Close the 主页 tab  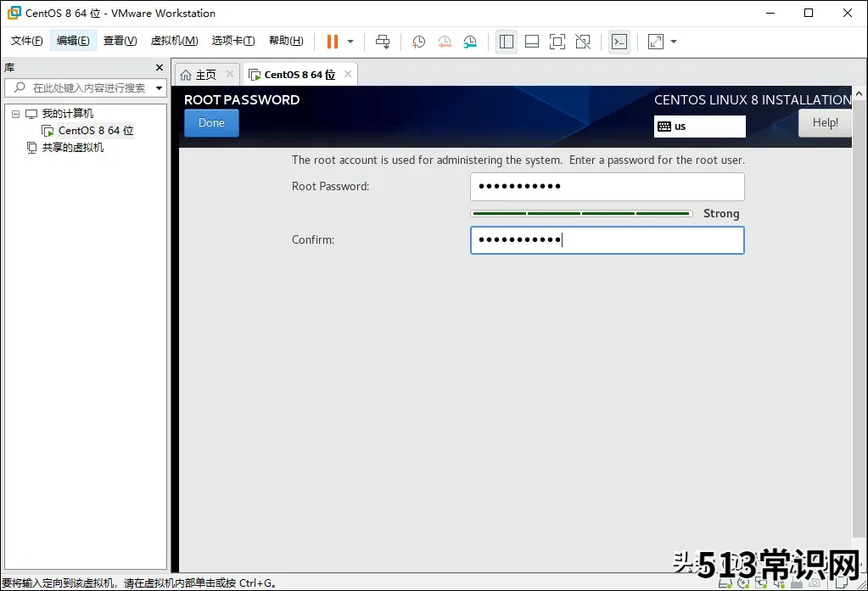230,74
